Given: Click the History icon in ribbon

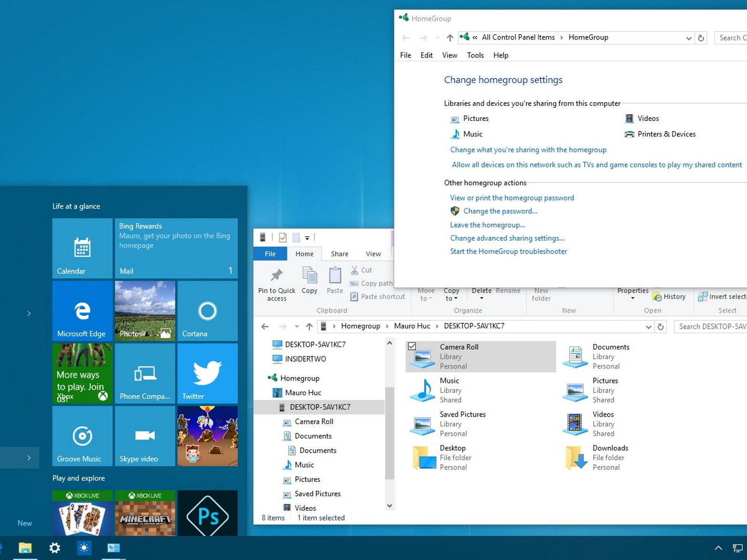Looking at the screenshot, I should coord(657,297).
